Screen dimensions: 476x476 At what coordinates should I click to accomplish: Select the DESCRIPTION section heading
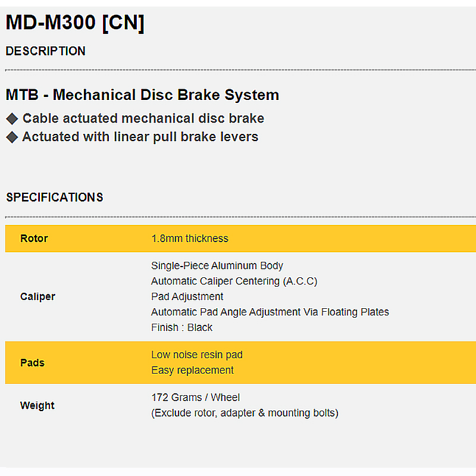tap(46, 51)
